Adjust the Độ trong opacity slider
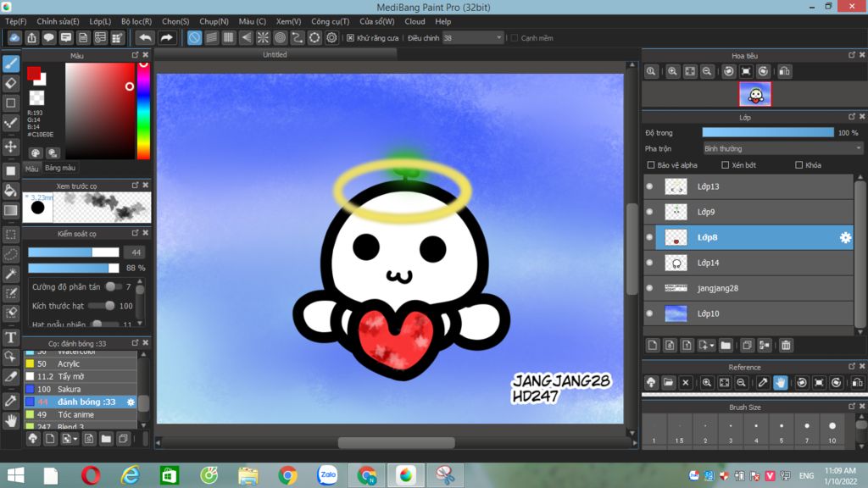The height and width of the screenshot is (488, 868). click(x=768, y=133)
